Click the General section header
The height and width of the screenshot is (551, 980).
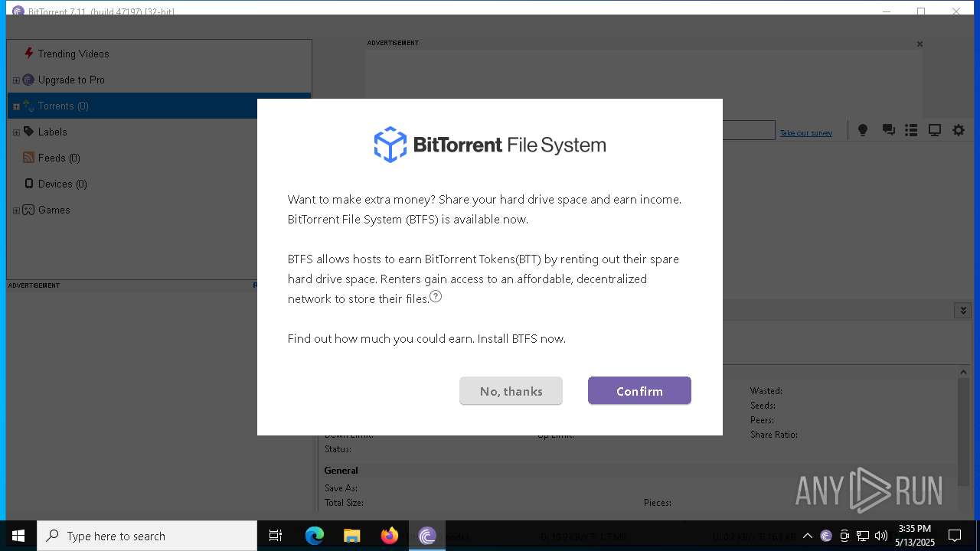[x=341, y=470]
